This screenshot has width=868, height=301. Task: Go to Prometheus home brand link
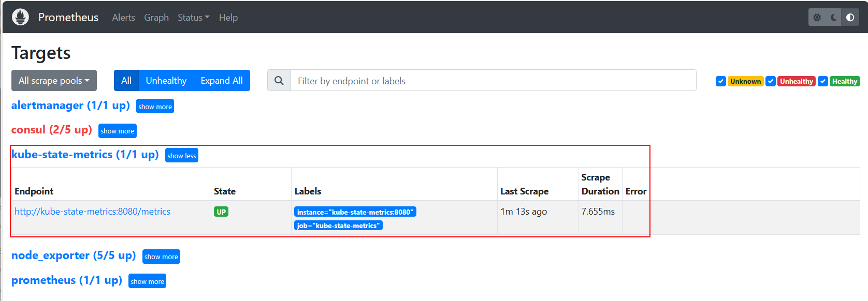coord(68,17)
